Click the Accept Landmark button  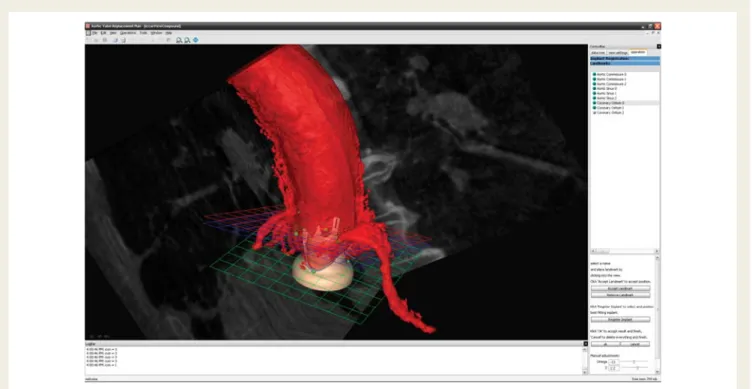point(621,289)
